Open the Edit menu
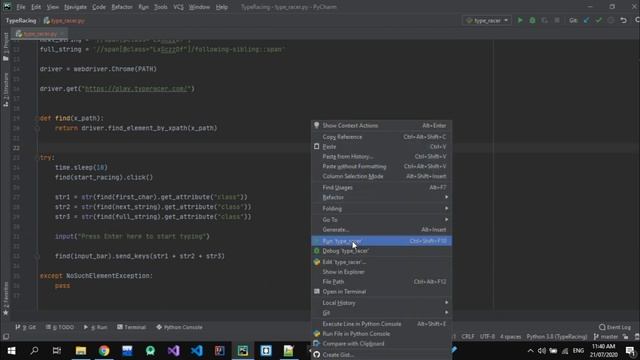Screen dimensions: 640x360 (36, 7)
